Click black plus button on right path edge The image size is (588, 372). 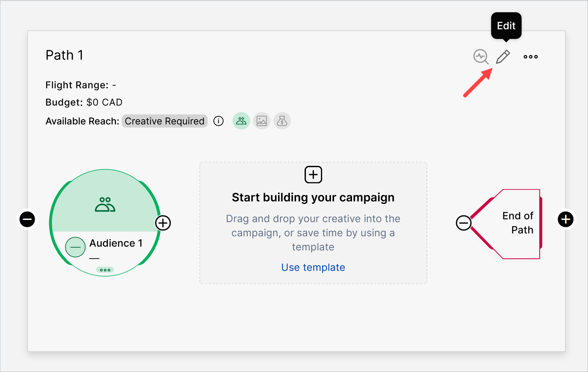click(566, 219)
